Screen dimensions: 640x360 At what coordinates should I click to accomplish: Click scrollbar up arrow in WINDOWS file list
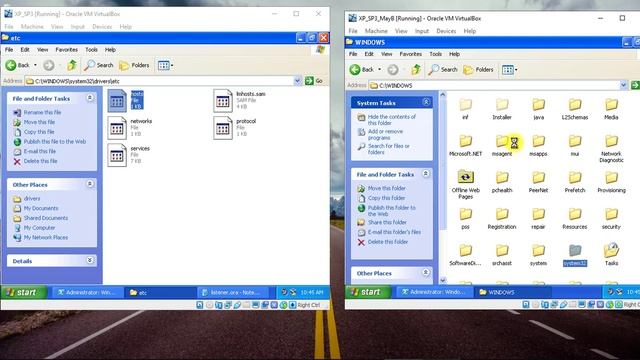tap(443, 95)
